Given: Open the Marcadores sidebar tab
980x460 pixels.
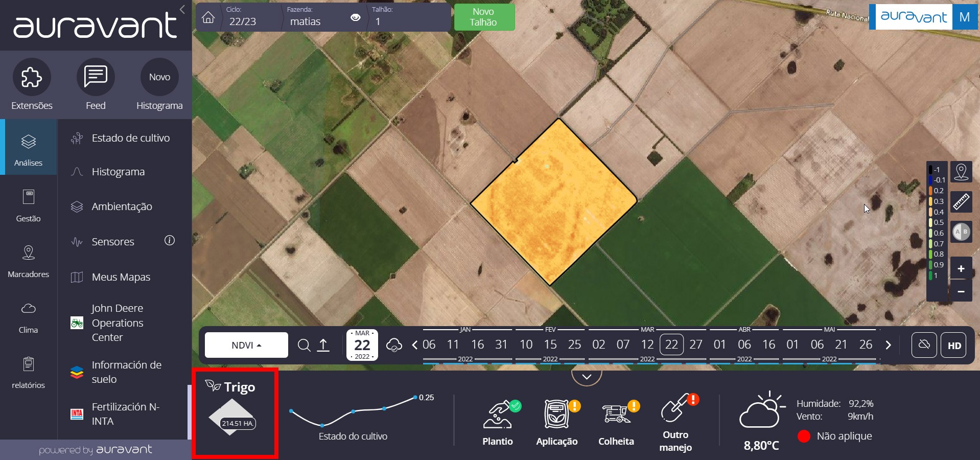Looking at the screenshot, I should pyautogui.click(x=28, y=260).
